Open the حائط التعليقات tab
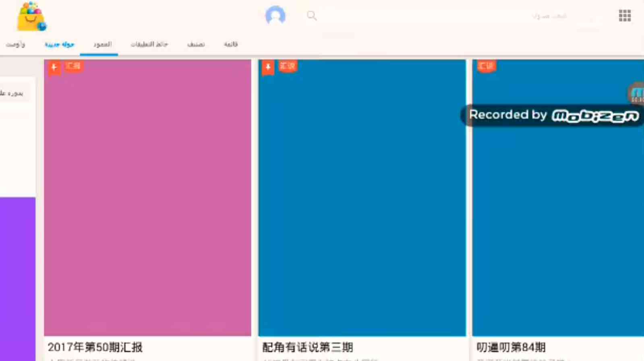The width and height of the screenshot is (644, 361). point(149,44)
